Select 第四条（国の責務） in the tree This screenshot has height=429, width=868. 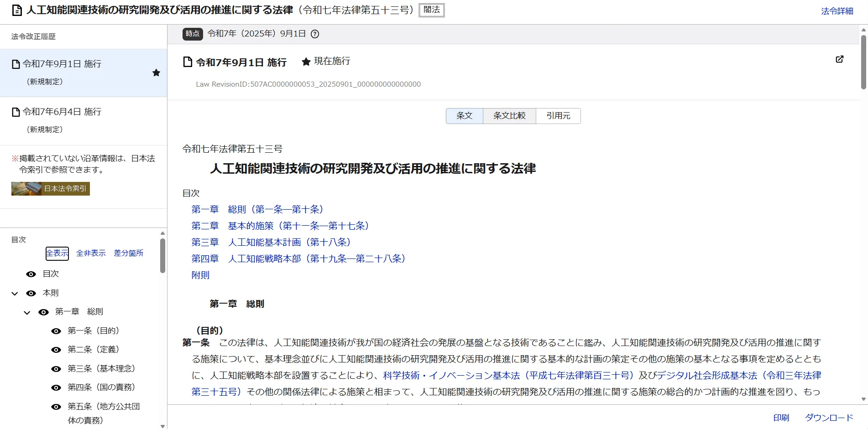tap(102, 387)
